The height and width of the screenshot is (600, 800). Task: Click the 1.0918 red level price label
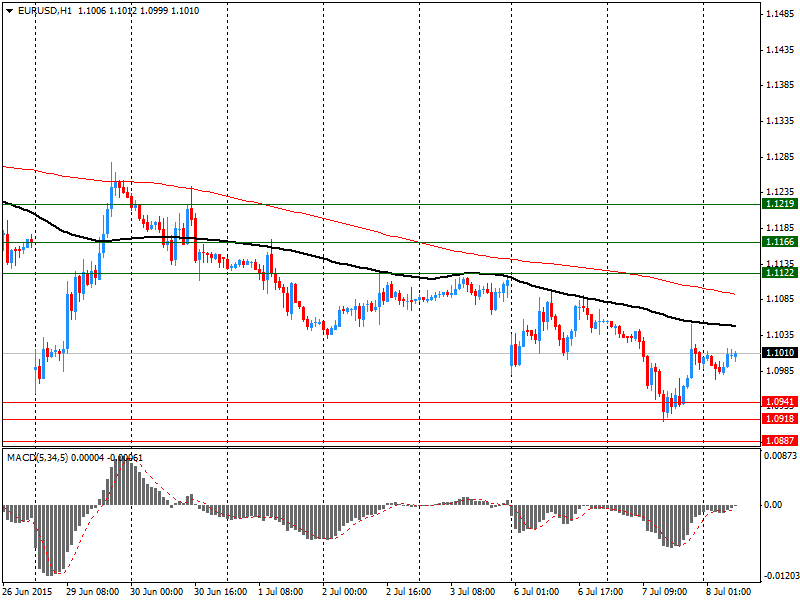780,419
